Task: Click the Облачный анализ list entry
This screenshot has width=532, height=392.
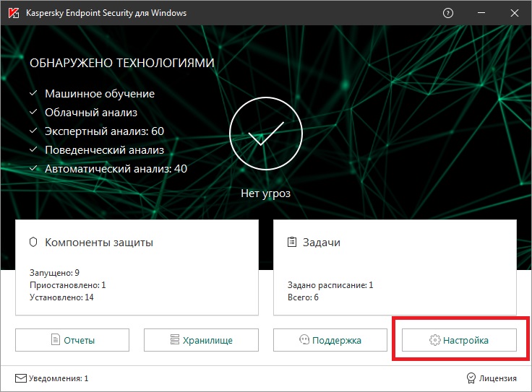Action: [91, 113]
